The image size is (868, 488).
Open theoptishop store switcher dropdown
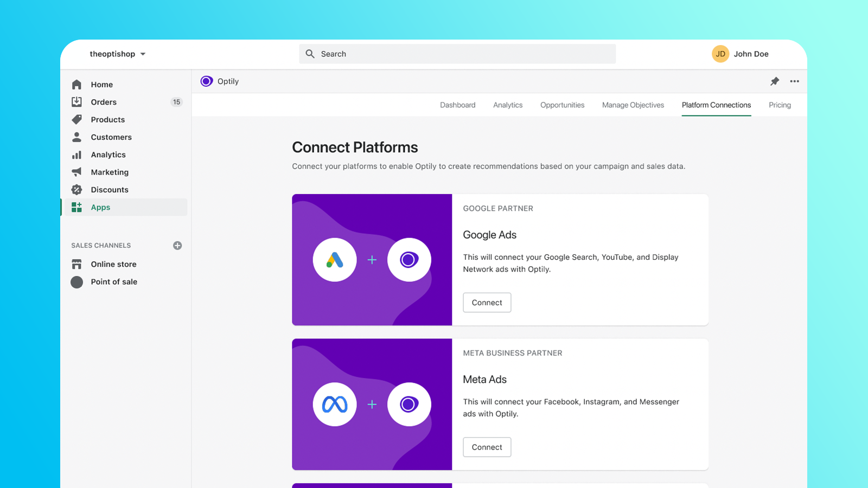pyautogui.click(x=118, y=54)
